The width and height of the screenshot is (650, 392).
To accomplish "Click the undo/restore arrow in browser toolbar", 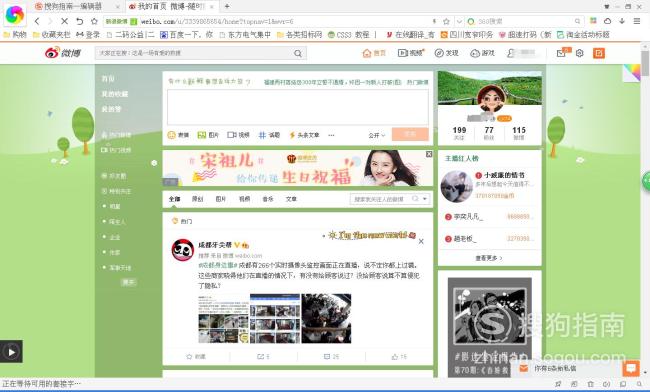I will (x=79, y=21).
